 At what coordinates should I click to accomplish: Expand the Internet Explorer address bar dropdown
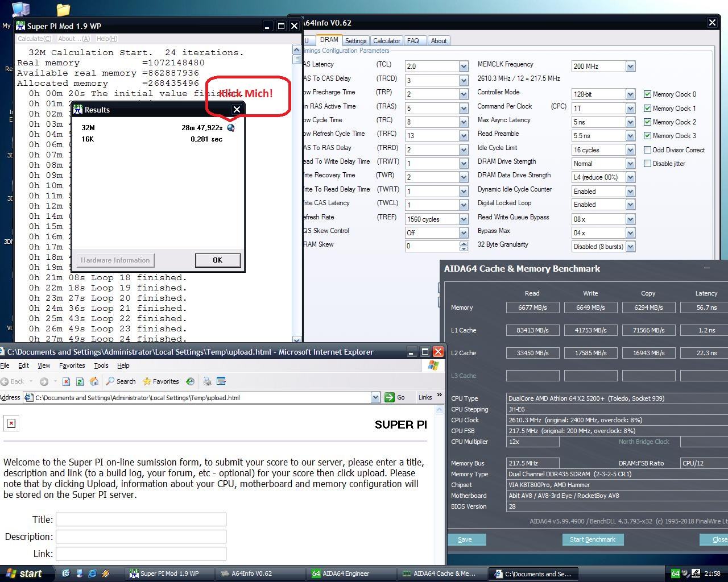click(375, 397)
